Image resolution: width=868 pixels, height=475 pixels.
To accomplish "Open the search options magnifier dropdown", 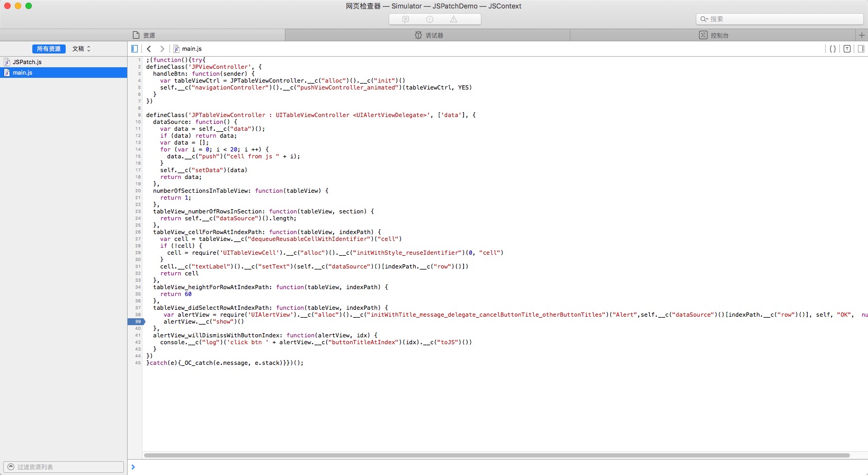I will (704, 19).
